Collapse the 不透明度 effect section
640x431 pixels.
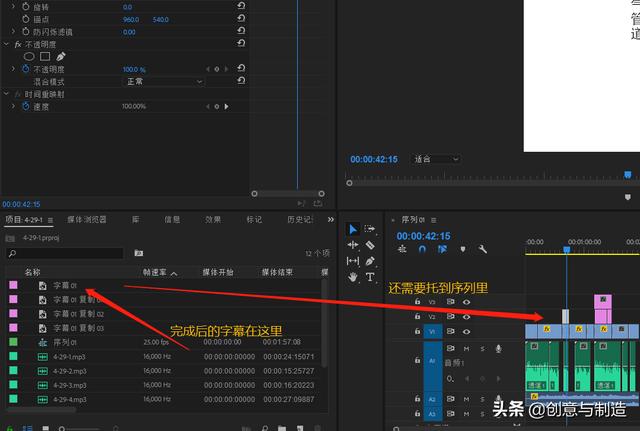click(x=6, y=44)
